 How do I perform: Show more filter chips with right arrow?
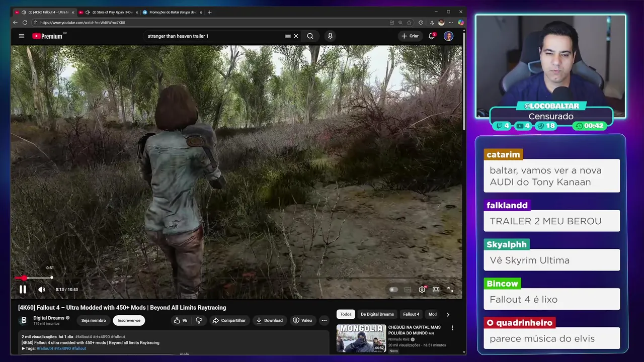click(448, 314)
